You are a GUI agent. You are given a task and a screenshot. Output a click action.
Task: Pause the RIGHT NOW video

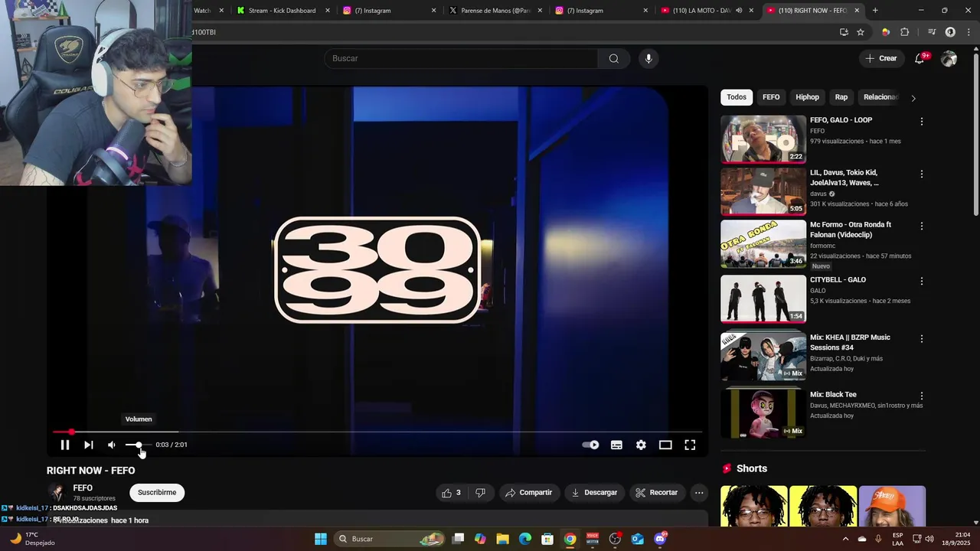pos(65,445)
